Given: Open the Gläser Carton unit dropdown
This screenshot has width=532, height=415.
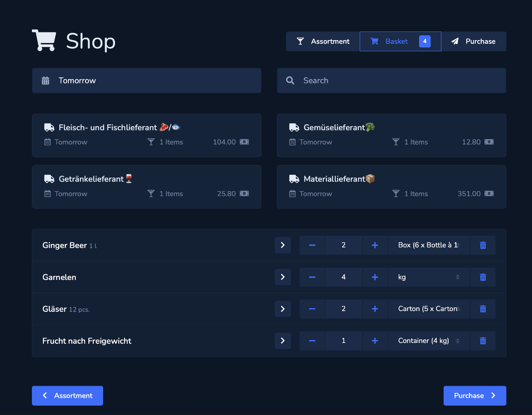Looking at the screenshot, I should point(429,309).
